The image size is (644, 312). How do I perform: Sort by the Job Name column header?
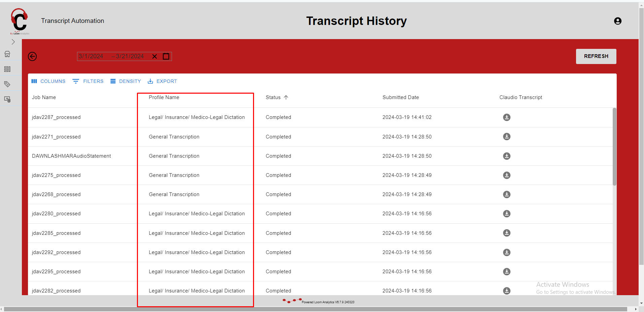[x=44, y=97]
